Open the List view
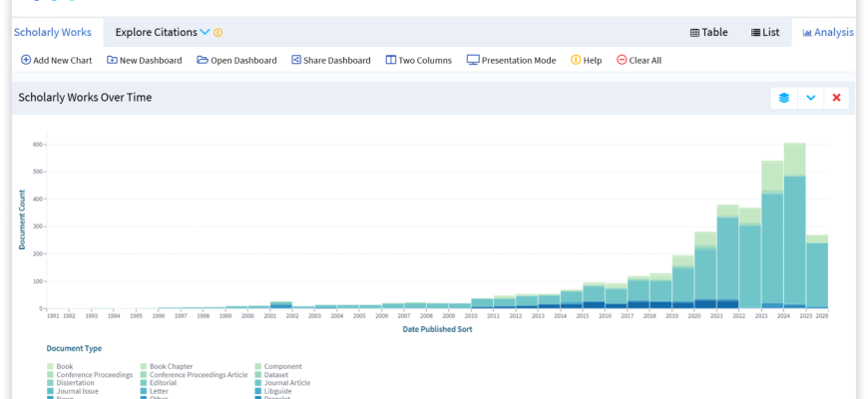The width and height of the screenshot is (868, 399). tap(765, 32)
